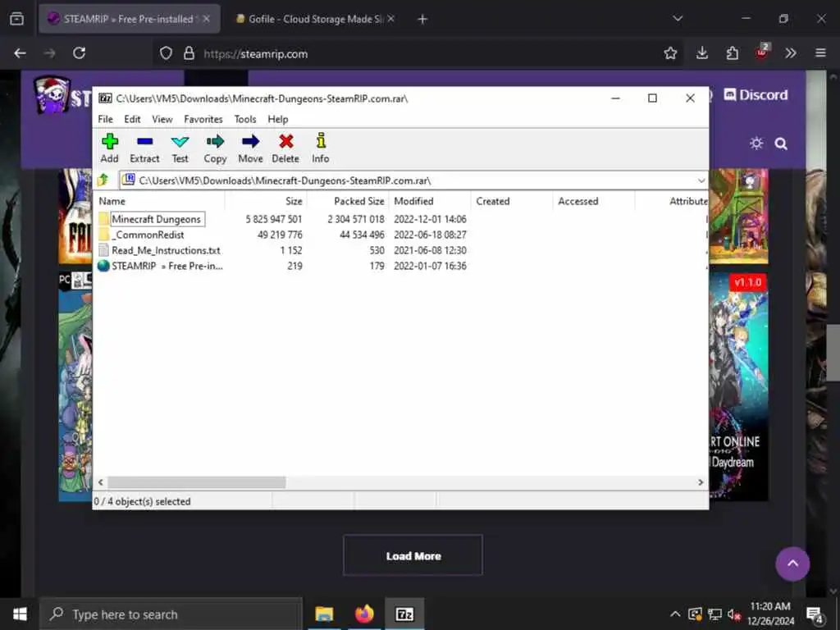Close the Gofile browser tab

pos(391,19)
